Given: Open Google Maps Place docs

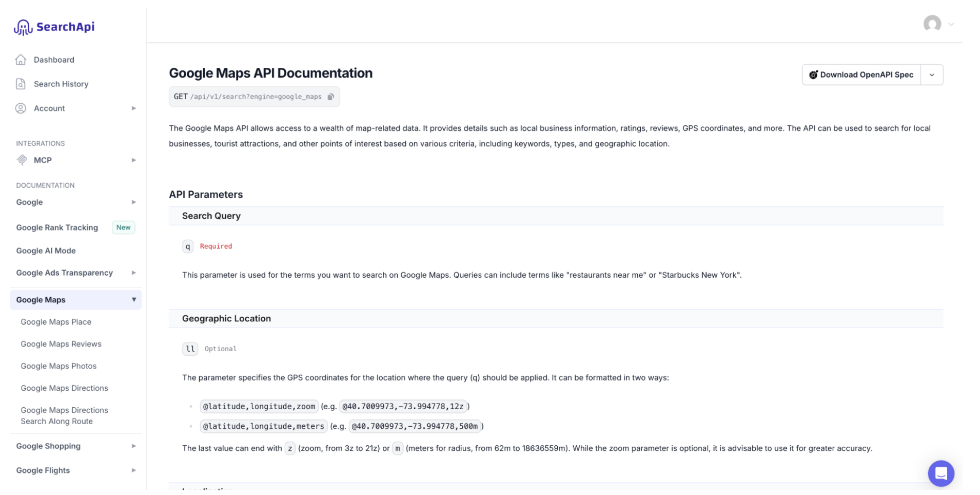Looking at the screenshot, I should click(56, 322).
